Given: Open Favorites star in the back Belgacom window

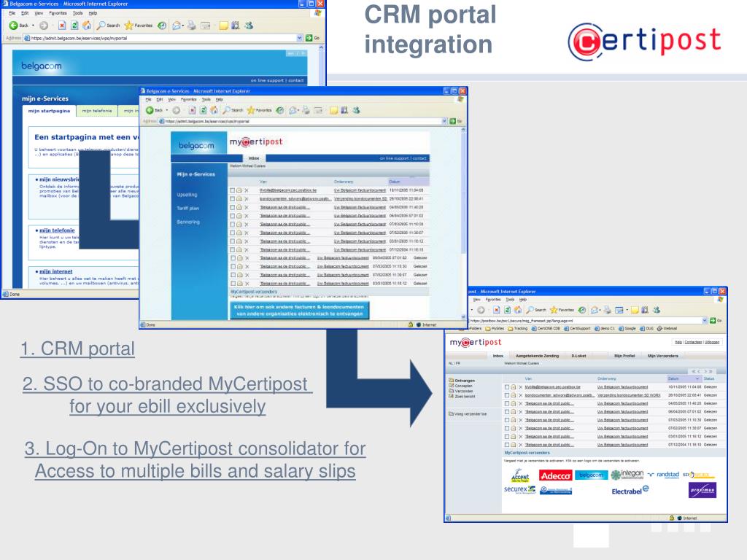Looking at the screenshot, I should tap(138, 26).
